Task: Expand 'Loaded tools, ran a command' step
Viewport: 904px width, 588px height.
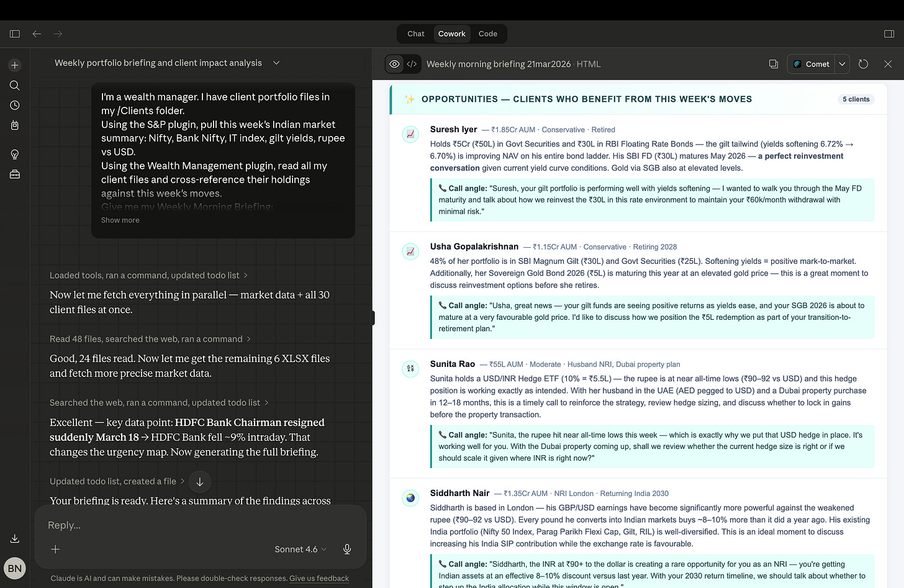Action: click(x=149, y=275)
